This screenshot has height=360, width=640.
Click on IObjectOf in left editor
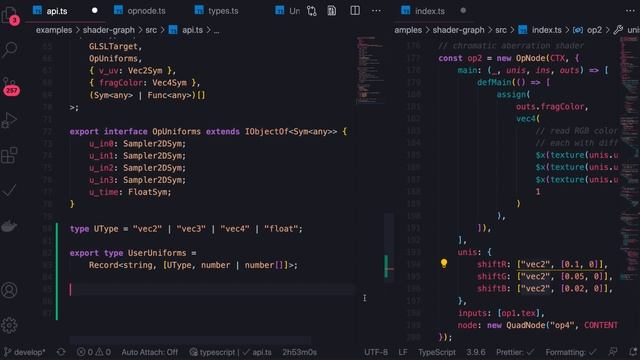(x=267, y=131)
